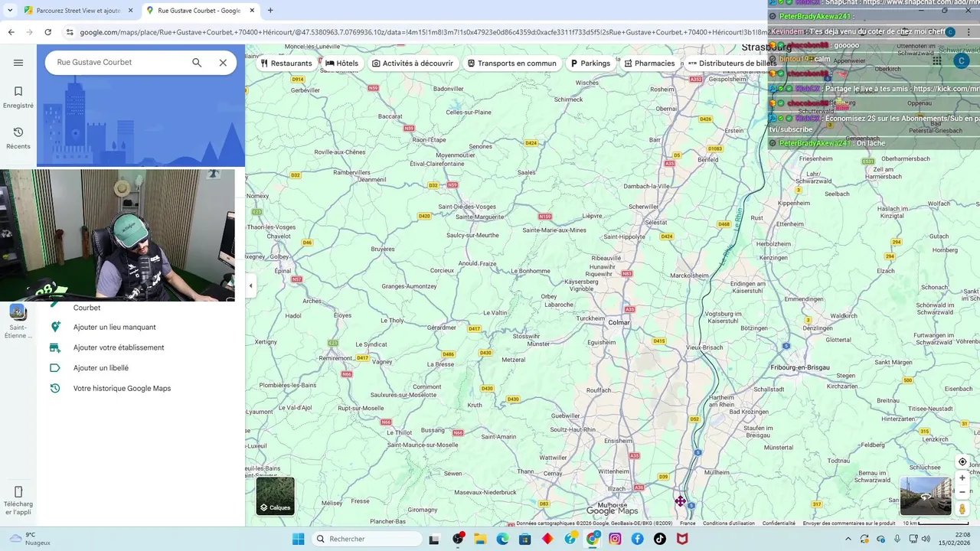Viewport: 980px width, 551px height.
Task: Zoom in with the plus button
Action: pyautogui.click(x=962, y=478)
